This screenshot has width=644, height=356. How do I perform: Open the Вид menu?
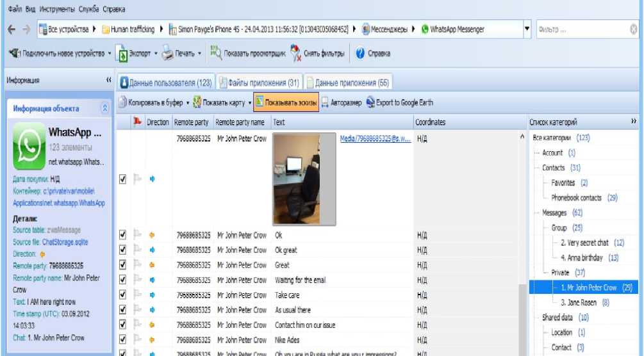coord(30,9)
